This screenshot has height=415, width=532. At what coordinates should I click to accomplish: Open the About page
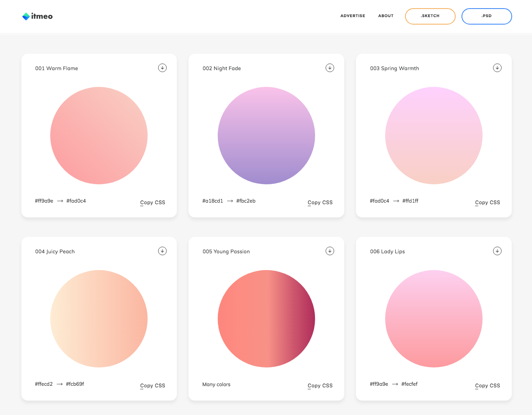click(386, 16)
